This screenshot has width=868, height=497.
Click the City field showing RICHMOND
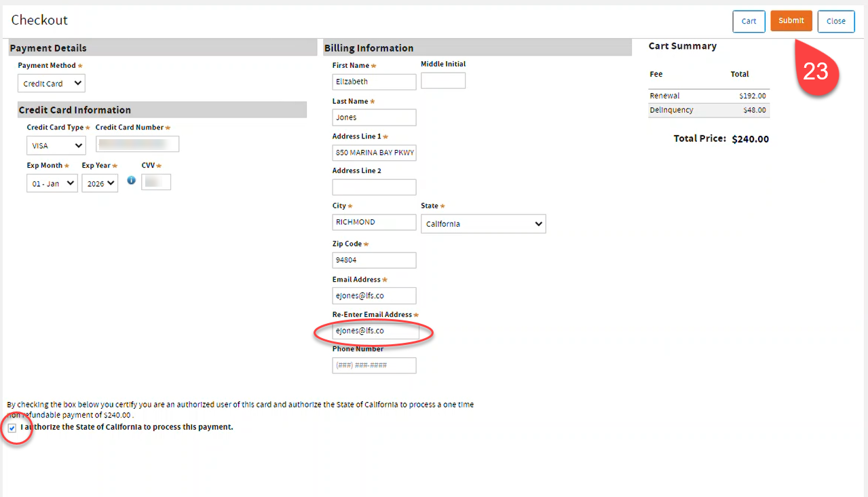[374, 222]
